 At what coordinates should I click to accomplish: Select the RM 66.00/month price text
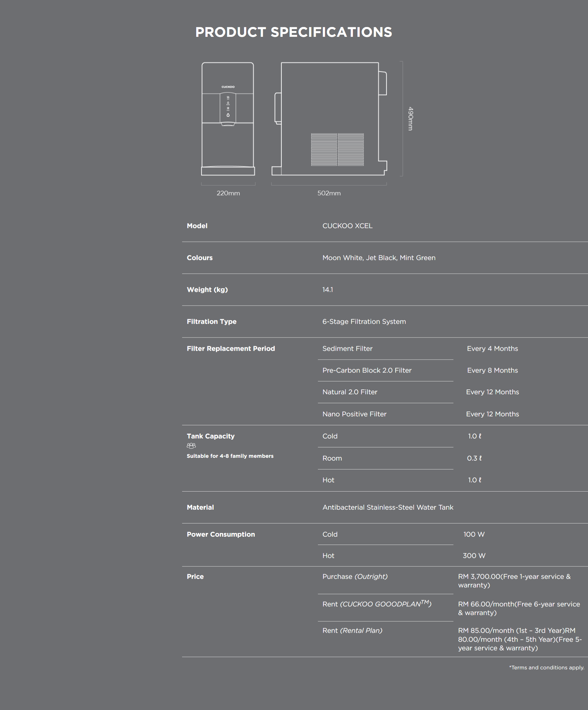519,608
